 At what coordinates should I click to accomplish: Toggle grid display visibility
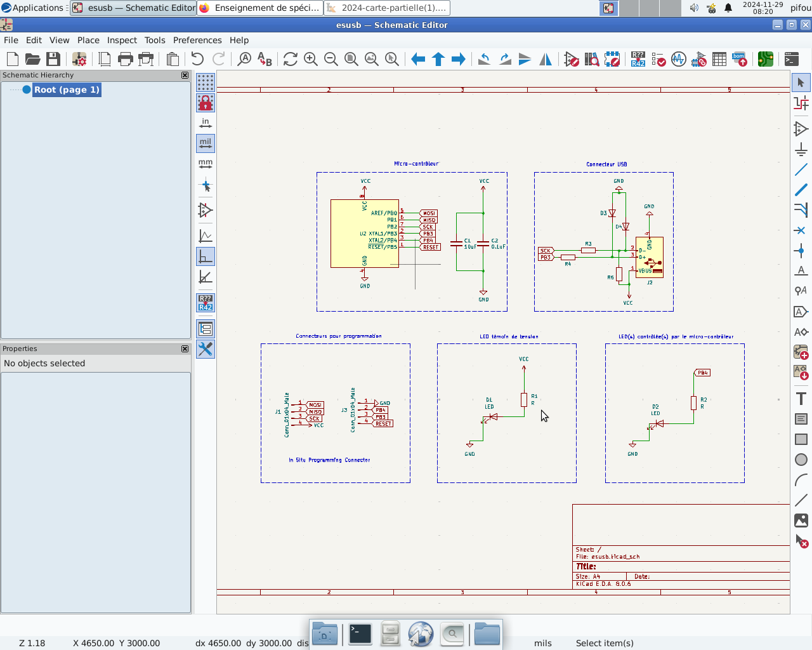(206, 83)
